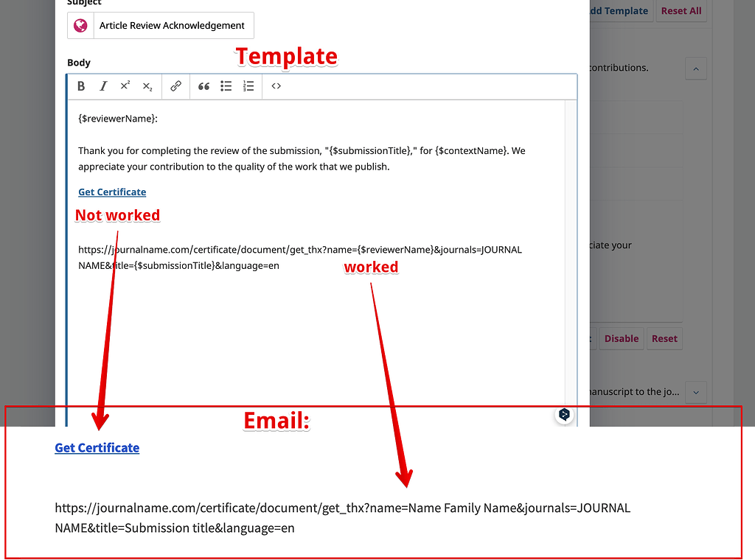This screenshot has height=560, width=755.
Task: Select the subscript tool
Action: 147,86
